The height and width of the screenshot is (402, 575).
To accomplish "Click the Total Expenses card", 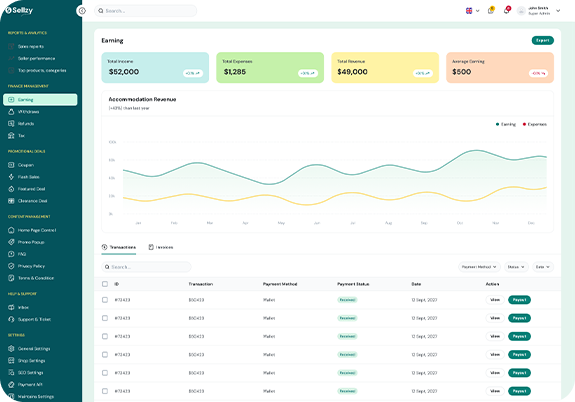I will click(270, 67).
